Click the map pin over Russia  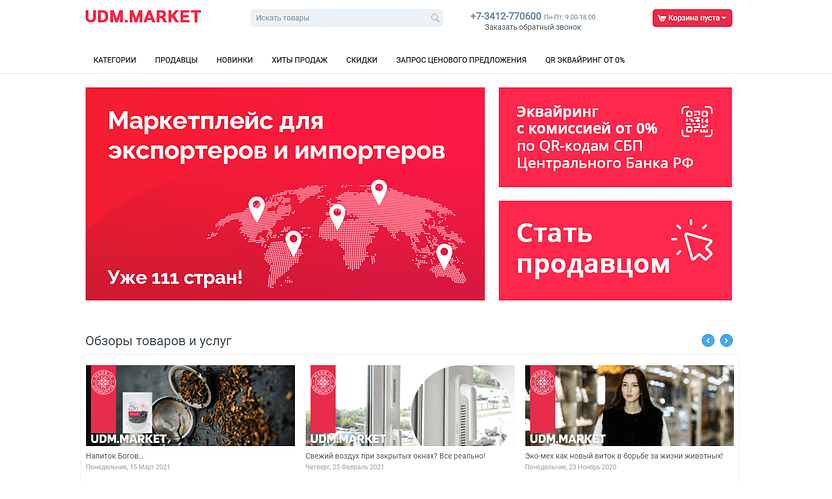[379, 192]
